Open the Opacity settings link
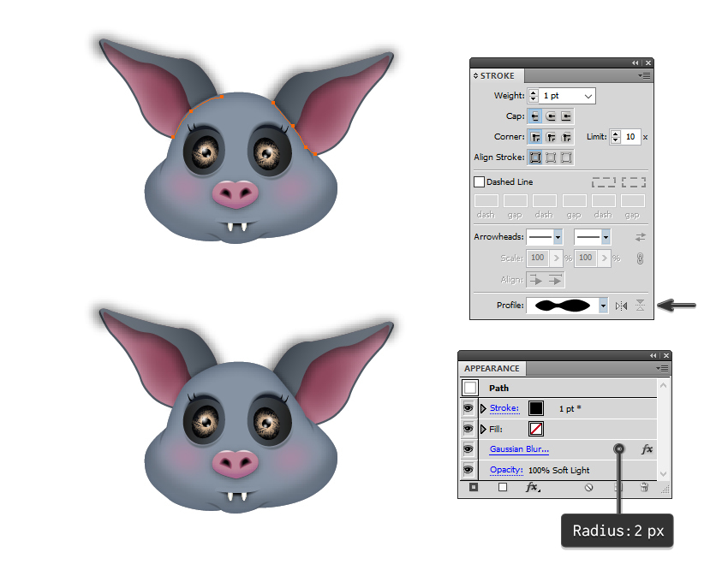Viewport: 728px width, 582px height. 506,470
